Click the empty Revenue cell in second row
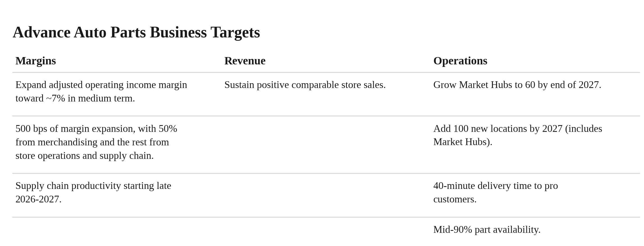This screenshot has height=246, width=644. click(x=326, y=145)
